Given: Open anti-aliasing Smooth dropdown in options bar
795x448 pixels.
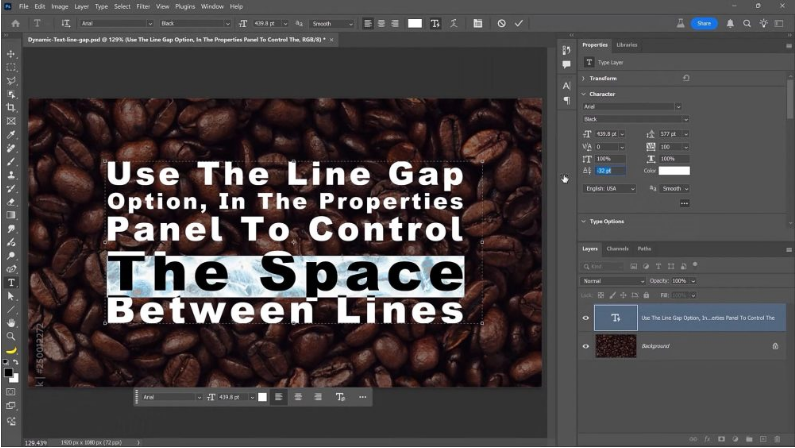Looking at the screenshot, I should [x=332, y=23].
